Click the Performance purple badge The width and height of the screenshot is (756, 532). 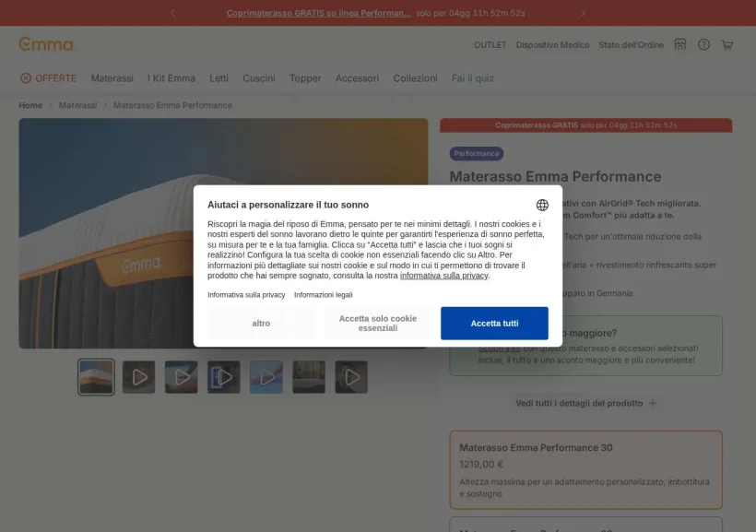pos(477,153)
